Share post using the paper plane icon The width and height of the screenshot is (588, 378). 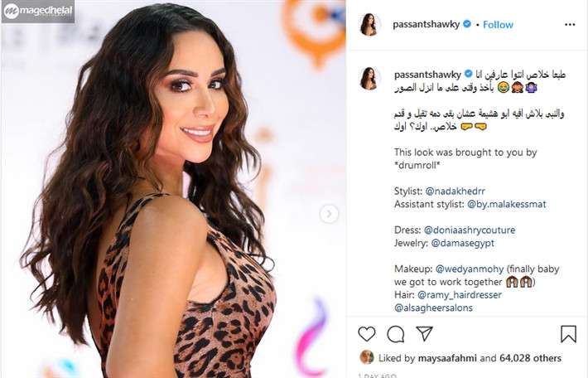425,334
